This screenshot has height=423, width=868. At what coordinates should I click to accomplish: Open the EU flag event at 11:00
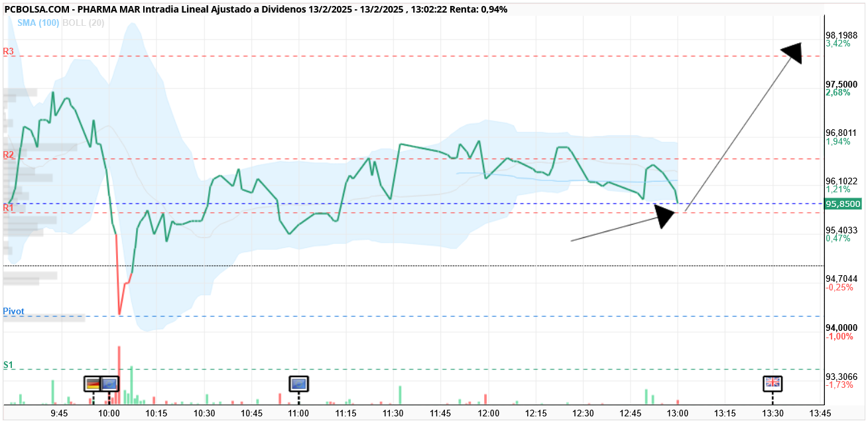299,383
